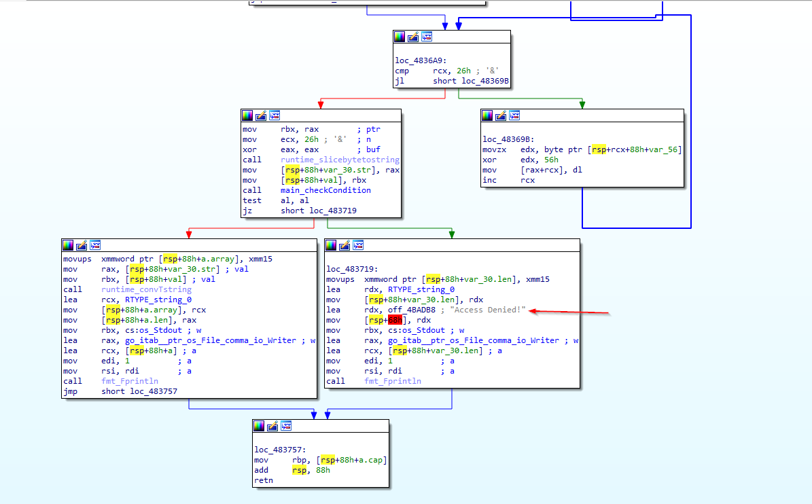Click red-highlighted 88h operand in loc_483719

(395, 321)
